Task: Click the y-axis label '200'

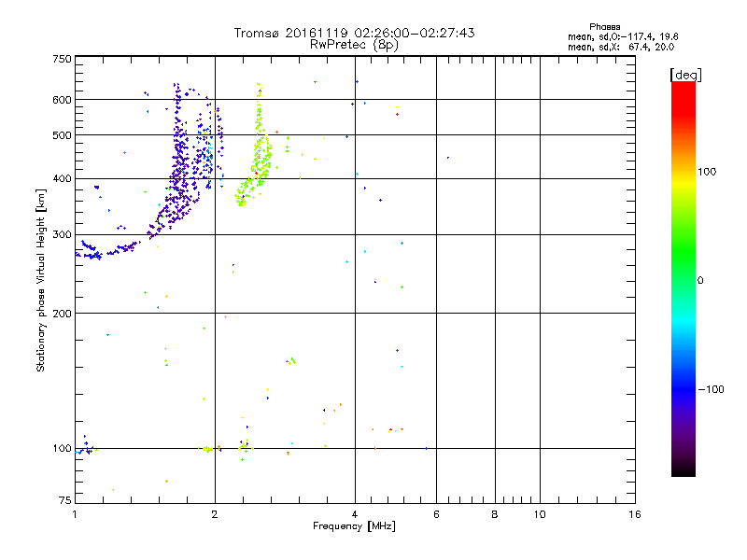Action: (x=62, y=314)
